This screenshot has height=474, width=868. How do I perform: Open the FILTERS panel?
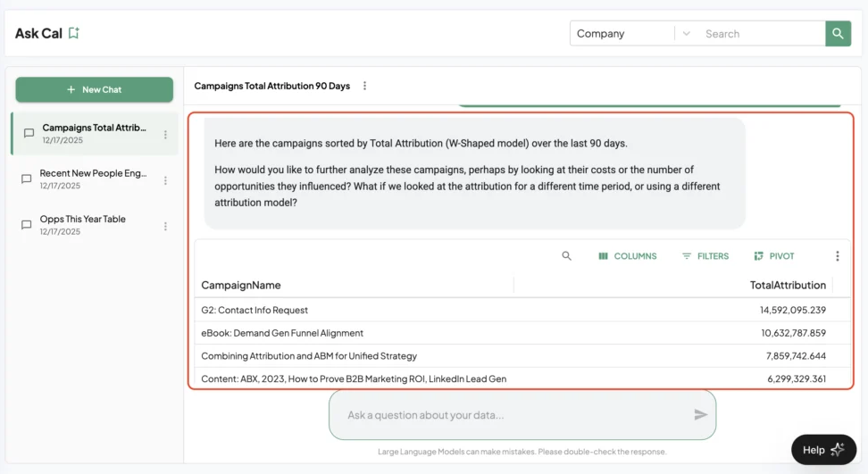pyautogui.click(x=705, y=256)
